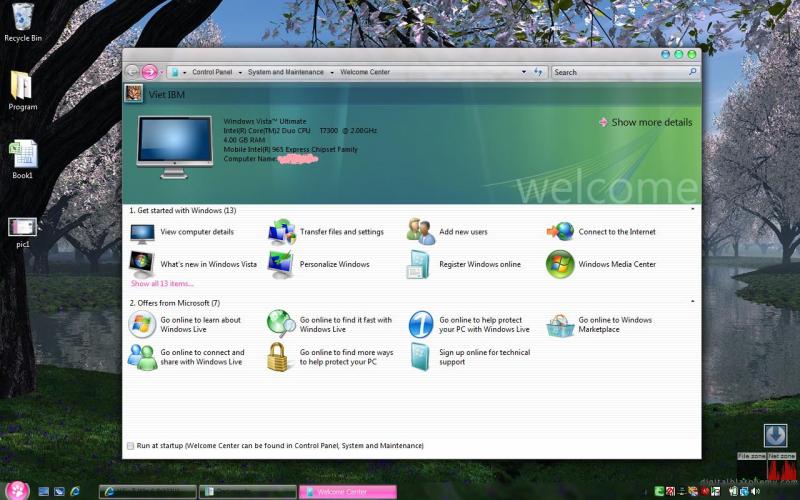
Task: Open the address bar history dropdown arrow
Action: (523, 72)
